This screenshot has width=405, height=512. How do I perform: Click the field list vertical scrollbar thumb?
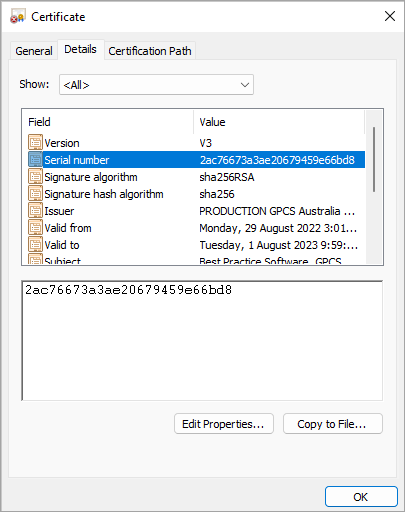374,159
